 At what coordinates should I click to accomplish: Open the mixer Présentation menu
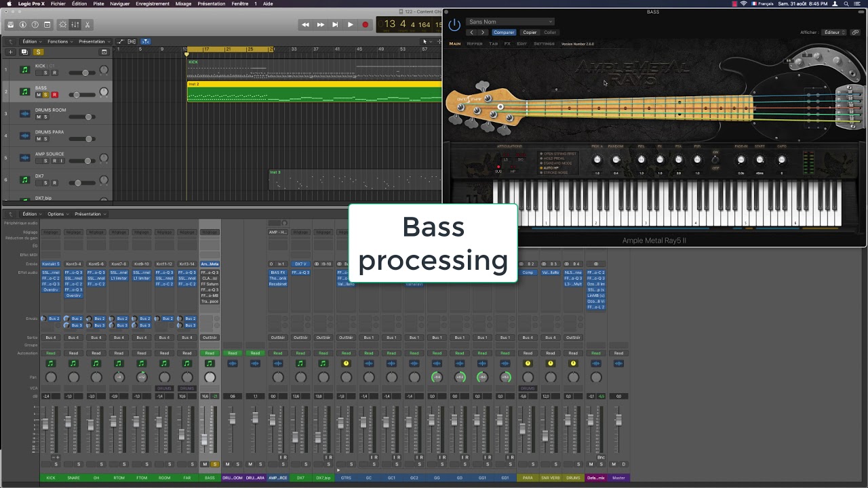[x=90, y=213]
